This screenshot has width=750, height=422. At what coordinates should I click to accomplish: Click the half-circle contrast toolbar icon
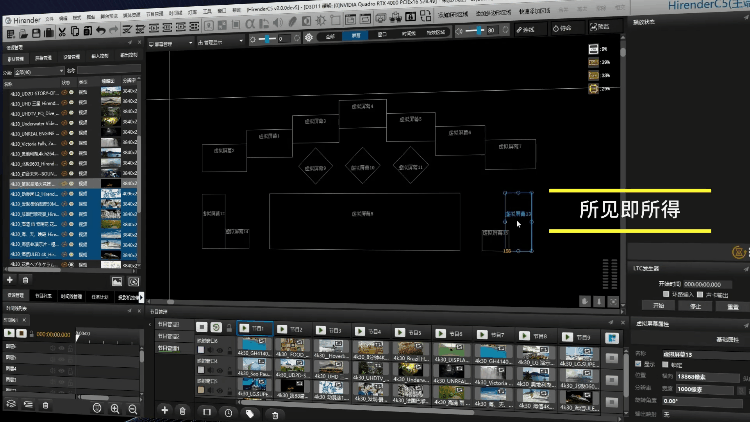tap(306, 21)
